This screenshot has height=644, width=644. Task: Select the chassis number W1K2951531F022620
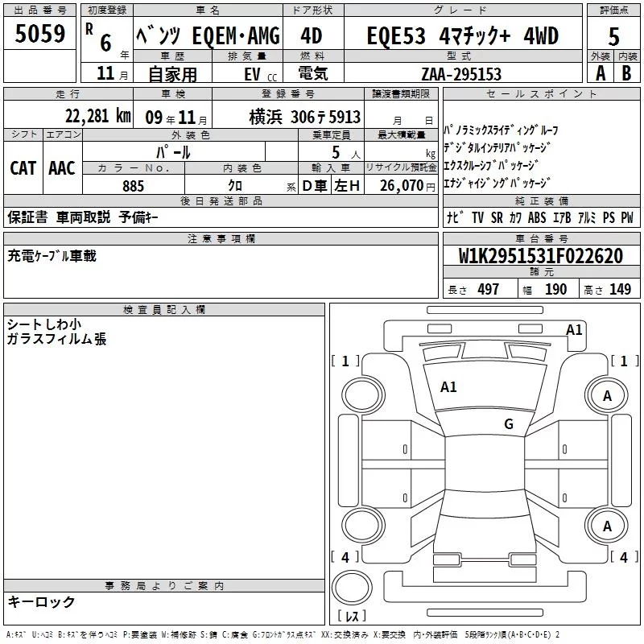click(x=541, y=256)
